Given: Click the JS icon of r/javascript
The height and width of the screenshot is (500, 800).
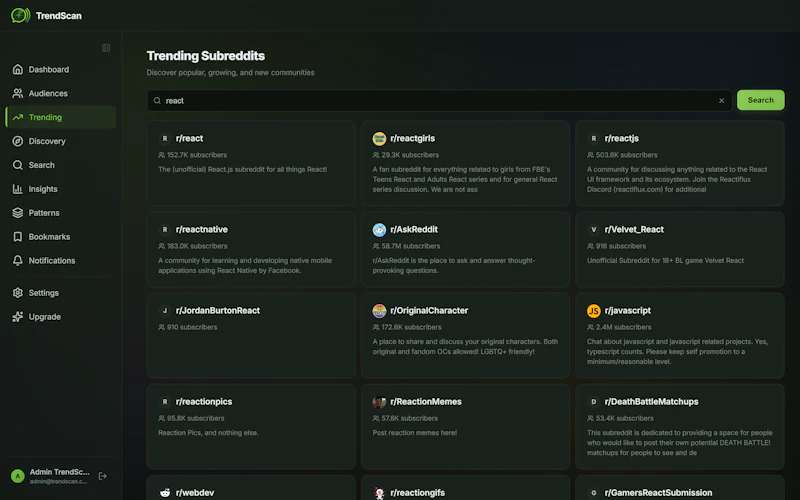Looking at the screenshot, I should (x=593, y=311).
